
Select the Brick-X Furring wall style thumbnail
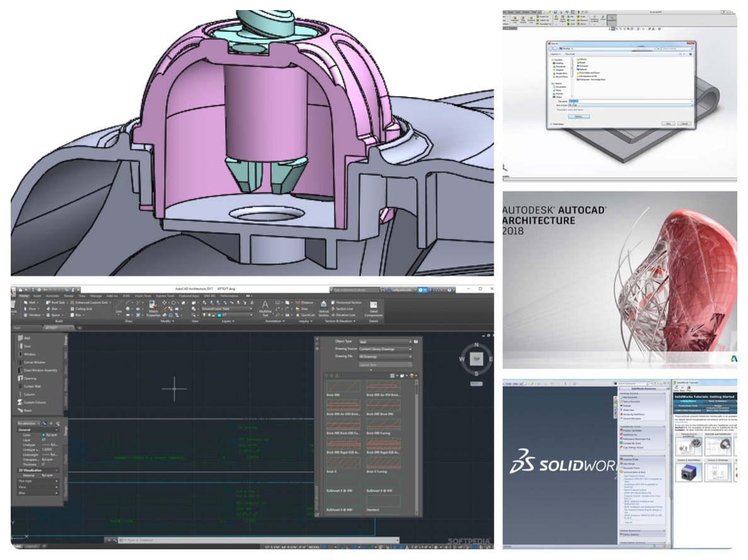click(x=383, y=462)
